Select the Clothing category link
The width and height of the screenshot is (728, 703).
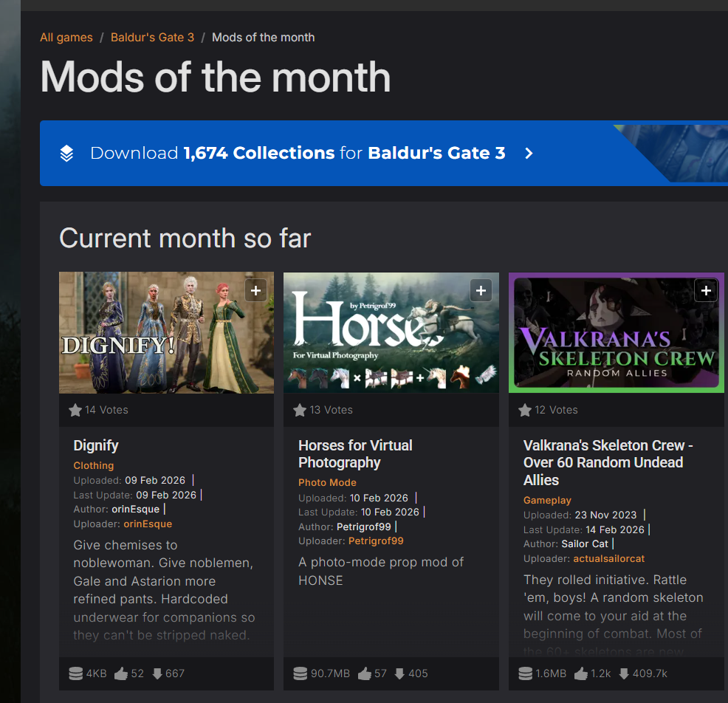tap(93, 465)
